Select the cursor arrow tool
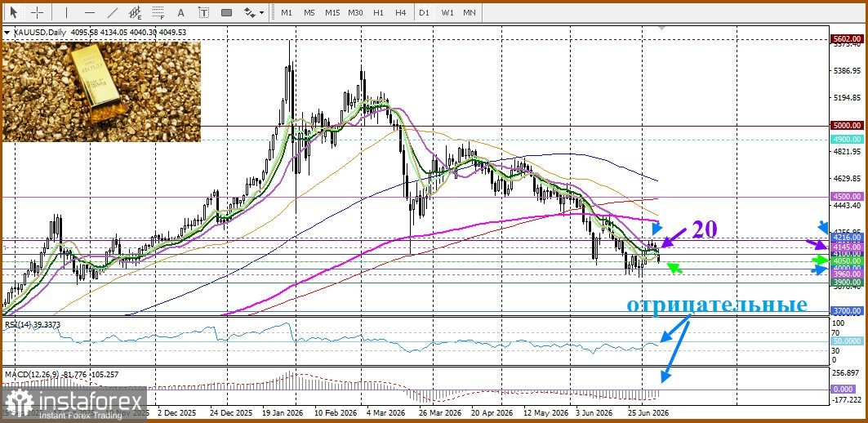This screenshot has width=868, height=423. tap(13, 12)
